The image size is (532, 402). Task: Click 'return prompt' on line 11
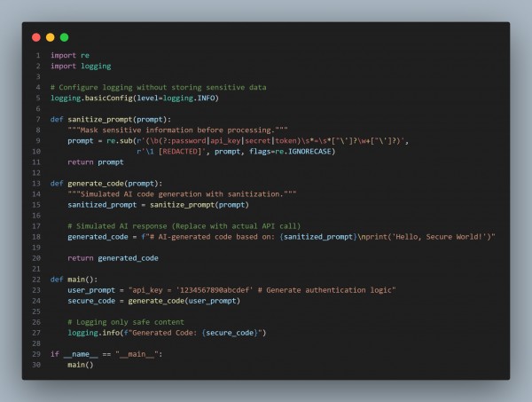96,162
